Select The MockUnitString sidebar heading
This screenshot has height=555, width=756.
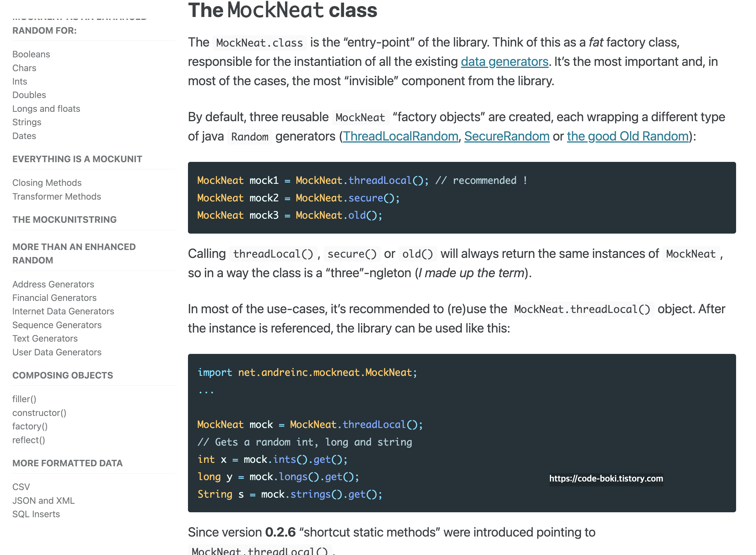pos(64,219)
